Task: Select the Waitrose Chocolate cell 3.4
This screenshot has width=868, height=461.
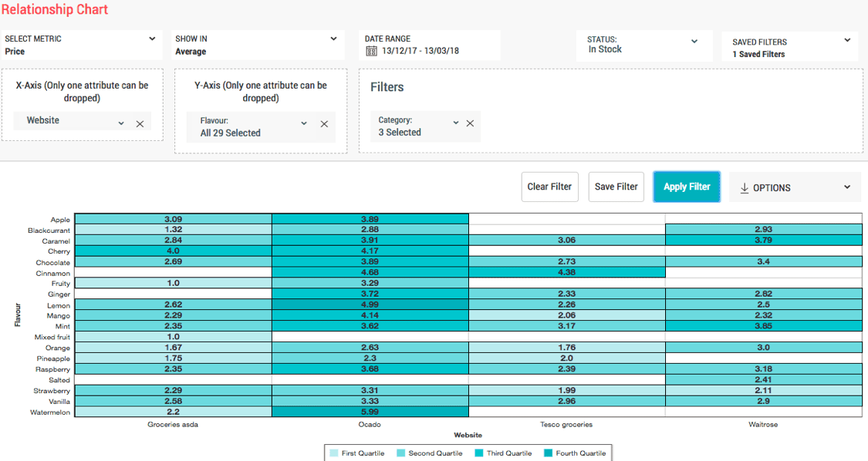Action: (763, 261)
